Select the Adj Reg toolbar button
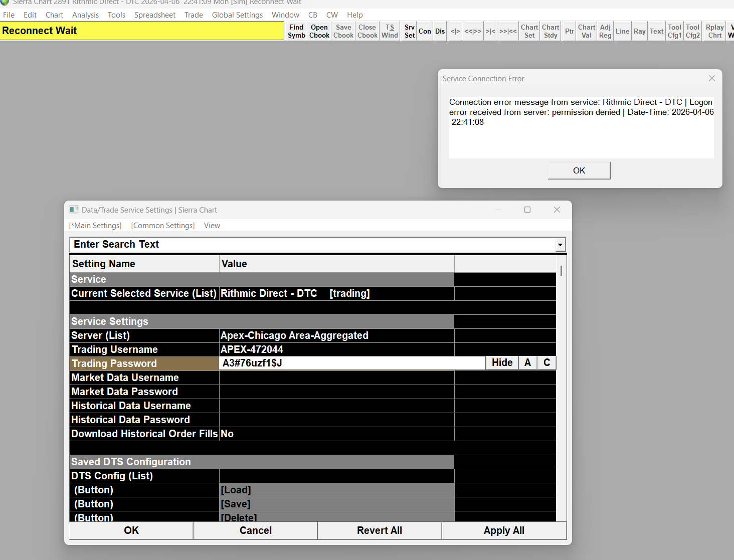The width and height of the screenshot is (734, 560). [x=605, y=31]
